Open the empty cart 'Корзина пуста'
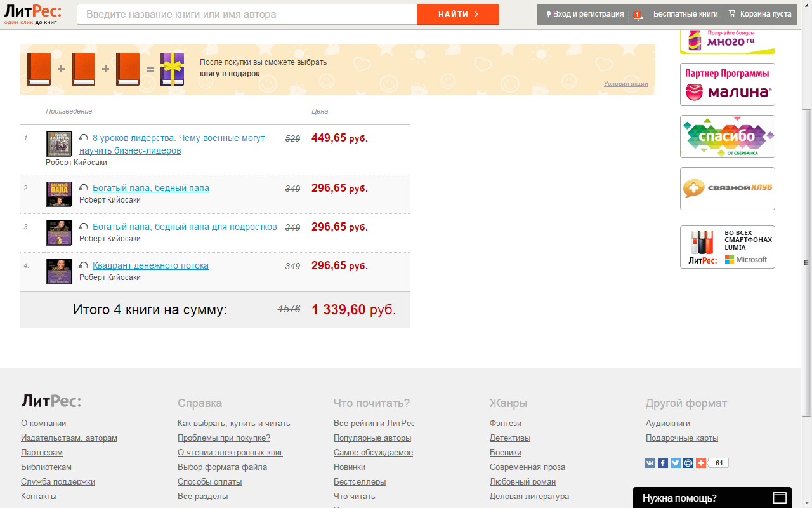The width and height of the screenshot is (812, 508). click(760, 14)
